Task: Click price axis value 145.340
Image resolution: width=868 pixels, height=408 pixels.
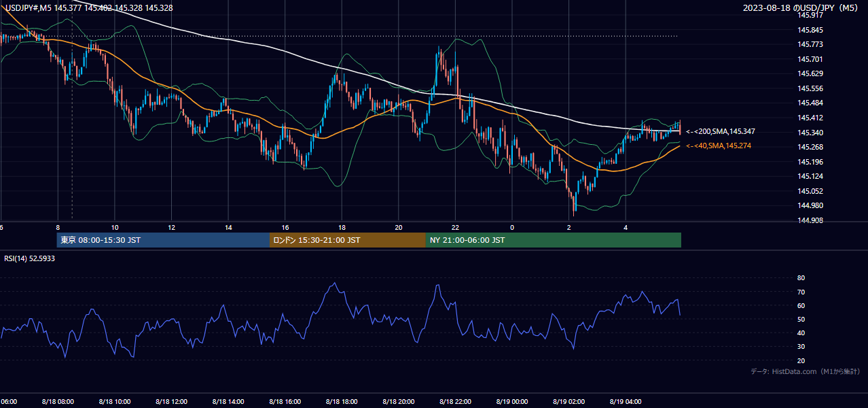Action: 810,133
